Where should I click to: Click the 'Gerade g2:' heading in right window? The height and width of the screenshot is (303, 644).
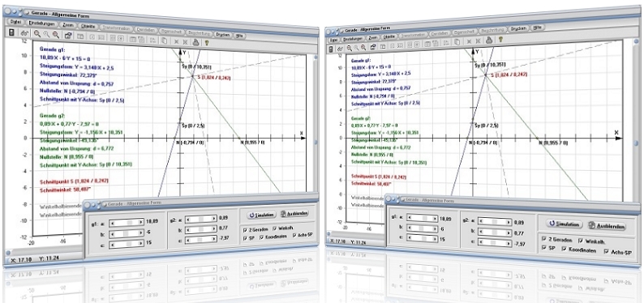(361, 118)
